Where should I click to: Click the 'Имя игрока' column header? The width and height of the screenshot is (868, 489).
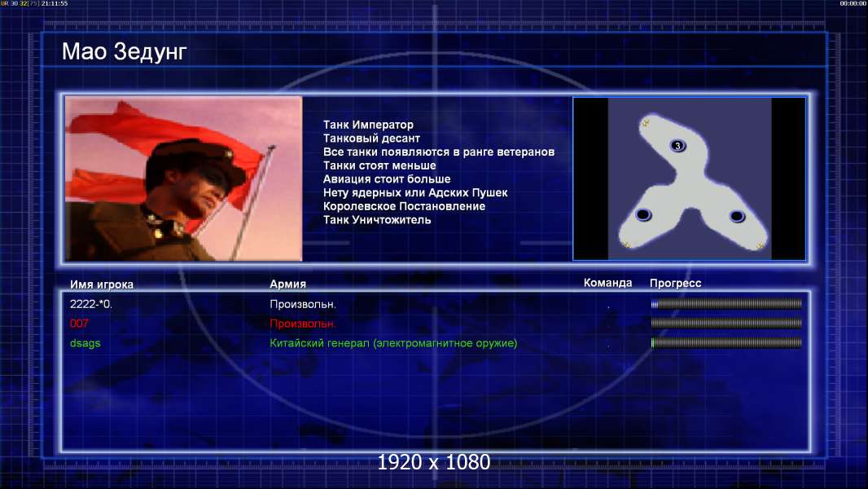pos(101,284)
